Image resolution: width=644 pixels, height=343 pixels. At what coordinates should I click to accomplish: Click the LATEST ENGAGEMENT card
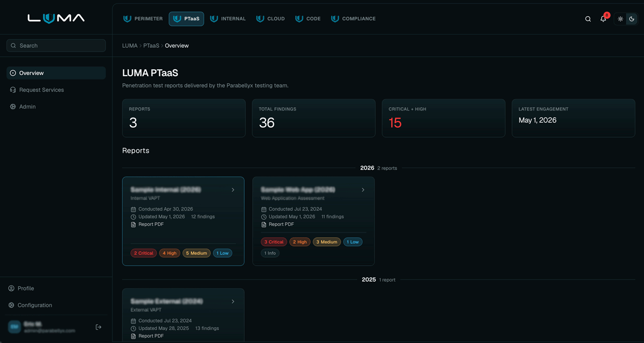tap(573, 118)
